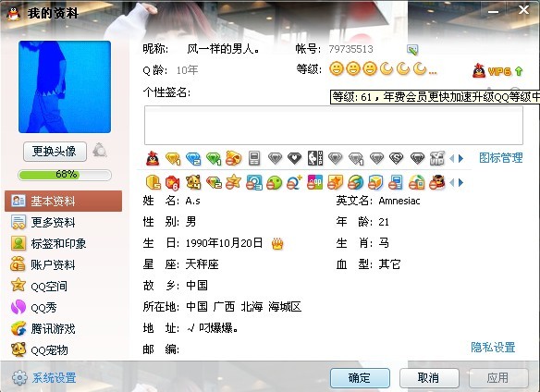540x392 pixels.
Task: Click the birthday crown icon beside the birthdate
Action: [x=277, y=243]
